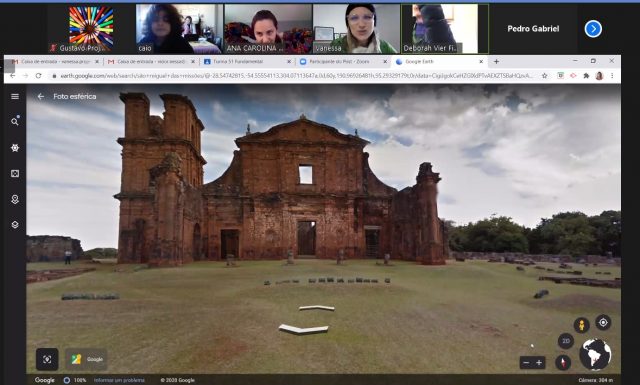Click the nearer forward navigation chevron
Image resolution: width=640 pixels, height=385 pixels.
303,329
